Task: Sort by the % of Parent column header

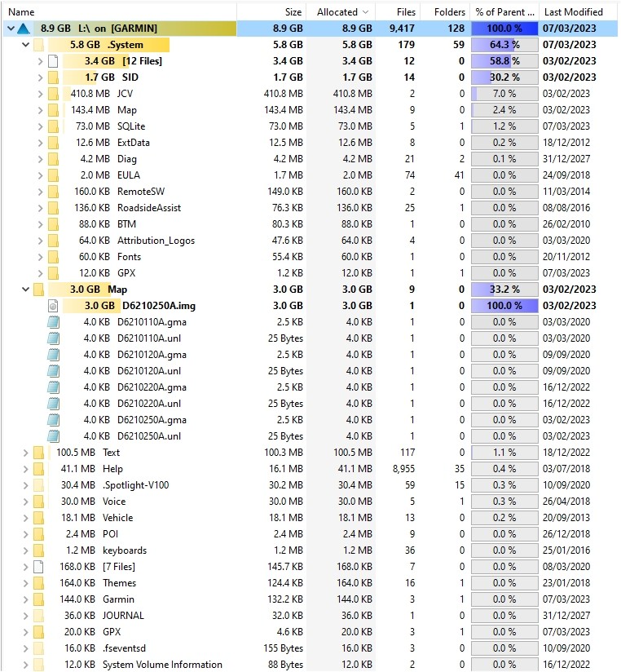Action: pyautogui.click(x=504, y=12)
